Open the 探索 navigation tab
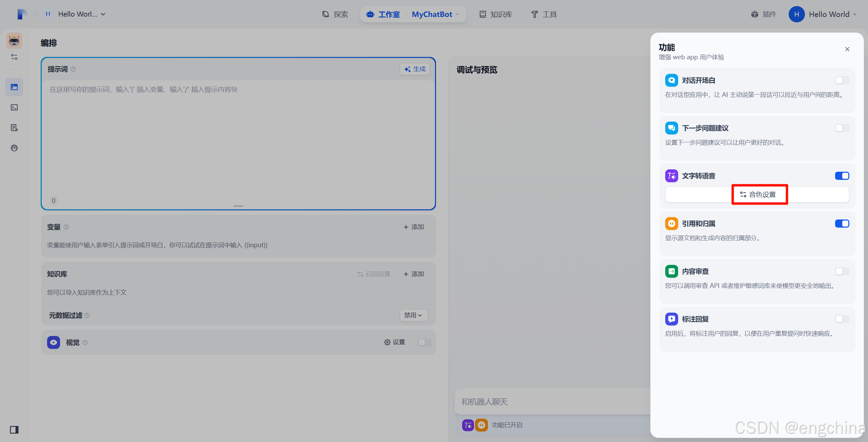This screenshot has width=868, height=442. click(x=335, y=14)
